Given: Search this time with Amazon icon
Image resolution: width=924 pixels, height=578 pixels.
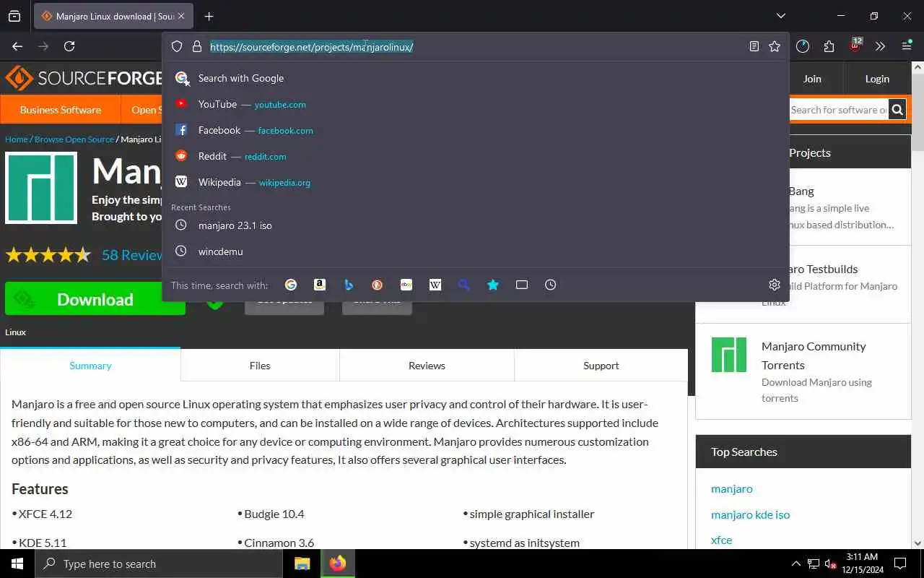Looking at the screenshot, I should [x=320, y=285].
